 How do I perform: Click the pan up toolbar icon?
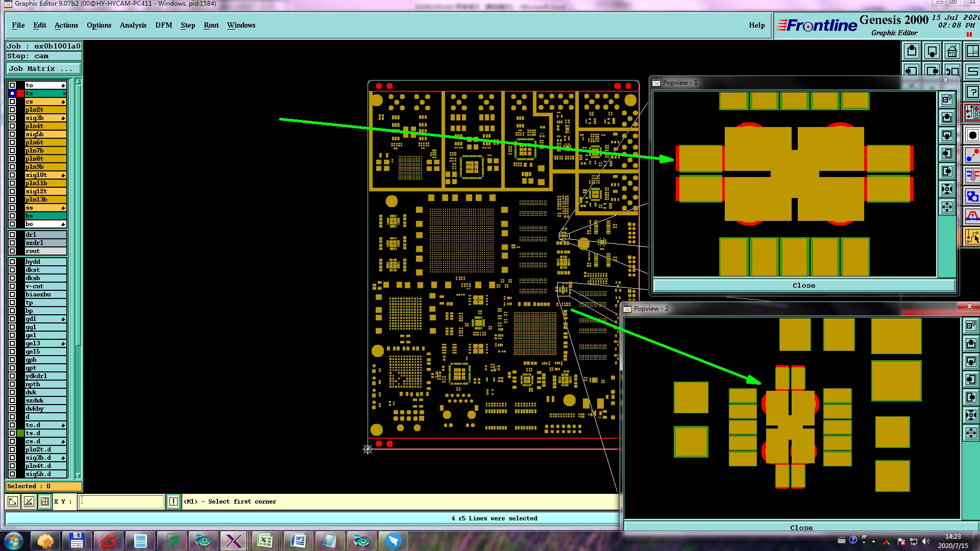point(912,52)
